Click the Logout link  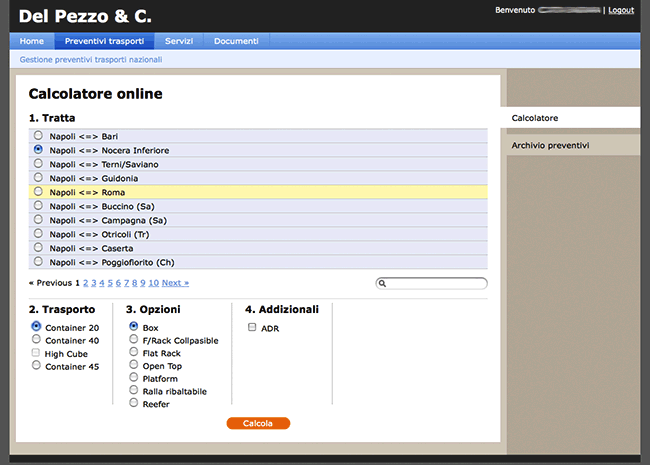pyautogui.click(x=621, y=10)
